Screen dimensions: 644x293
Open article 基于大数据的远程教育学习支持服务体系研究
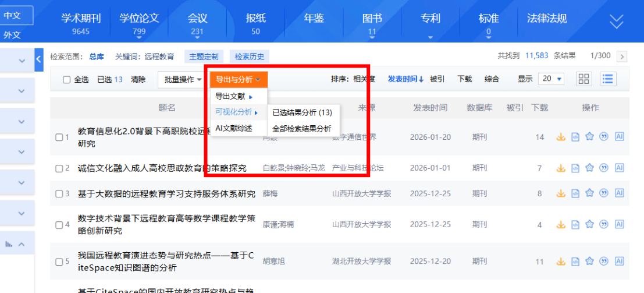coord(166,194)
